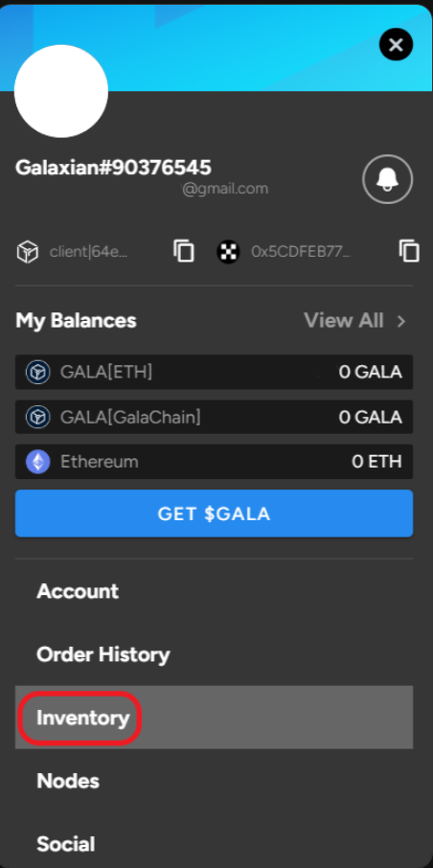433x868 pixels.
Task: Click the GALA[GalaChain] token icon
Action: [x=37, y=417]
